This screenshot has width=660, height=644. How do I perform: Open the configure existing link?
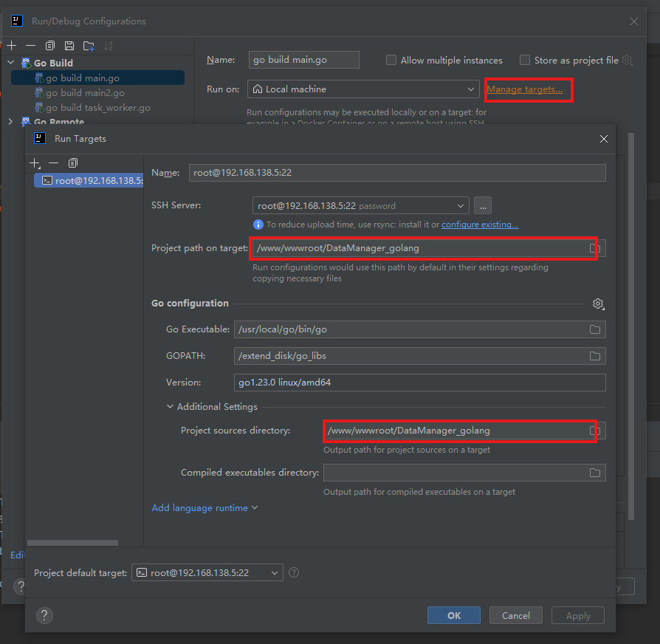480,225
